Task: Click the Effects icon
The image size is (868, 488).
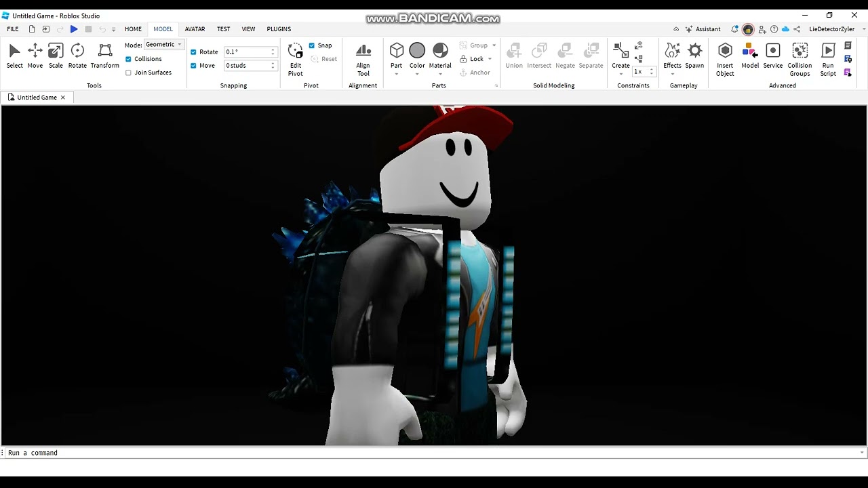Action: click(672, 51)
